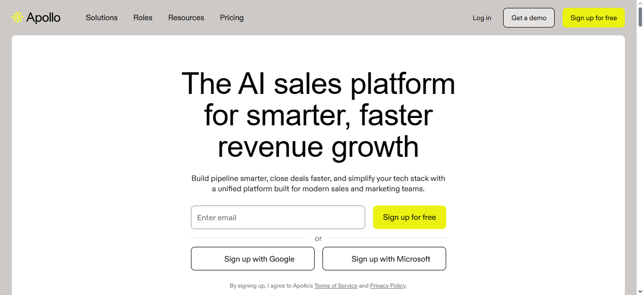Open the Solutions dropdown
The height and width of the screenshot is (295, 644).
pos(102,18)
